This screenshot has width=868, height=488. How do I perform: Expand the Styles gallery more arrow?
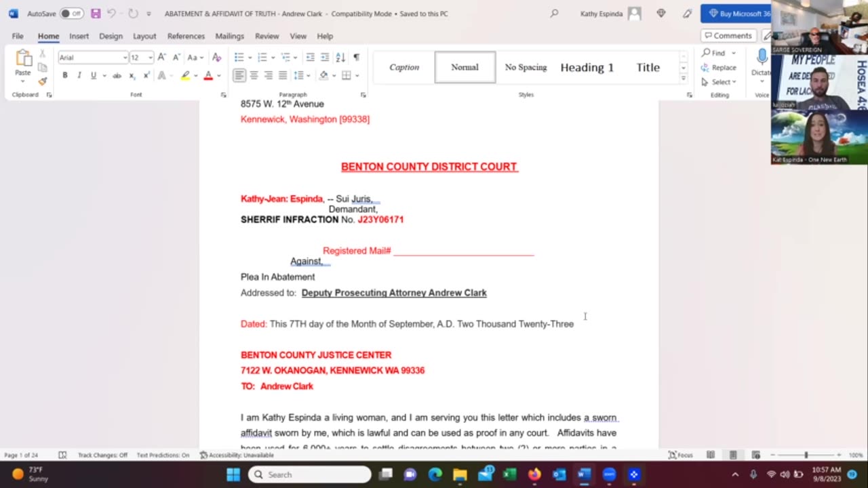pos(683,79)
